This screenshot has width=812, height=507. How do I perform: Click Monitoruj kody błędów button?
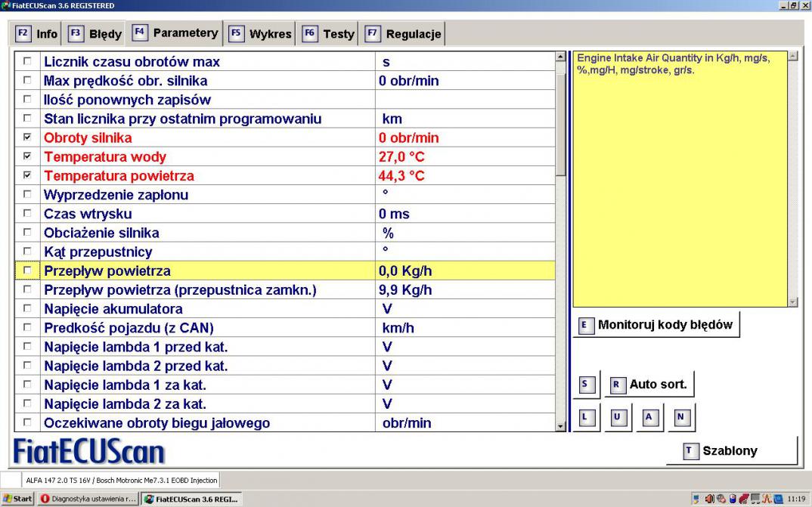tap(656, 325)
